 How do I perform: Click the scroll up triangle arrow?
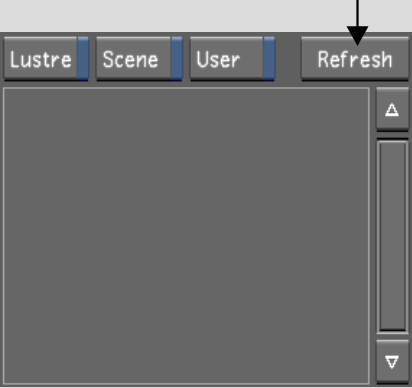[x=392, y=109]
